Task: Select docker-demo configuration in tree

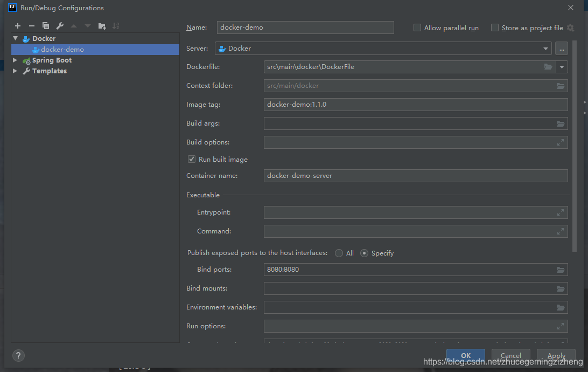Action: tap(95, 50)
